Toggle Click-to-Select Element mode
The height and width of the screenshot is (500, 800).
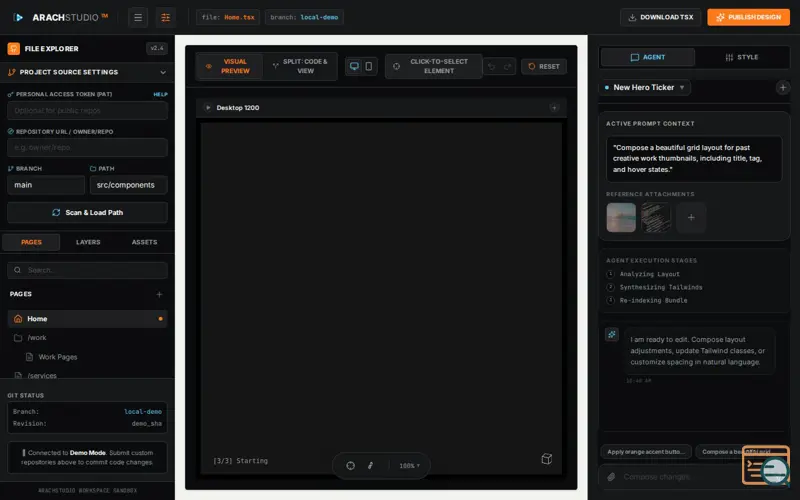[x=434, y=66]
